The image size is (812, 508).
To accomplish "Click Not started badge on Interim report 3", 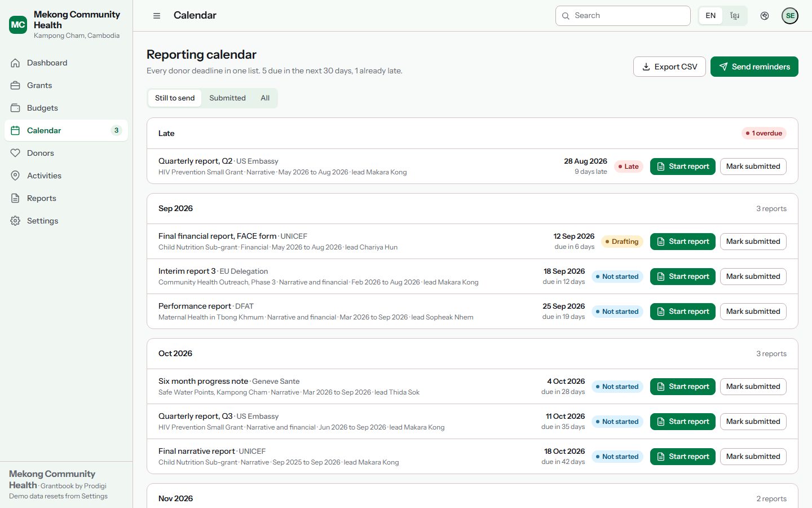I will coord(617,277).
